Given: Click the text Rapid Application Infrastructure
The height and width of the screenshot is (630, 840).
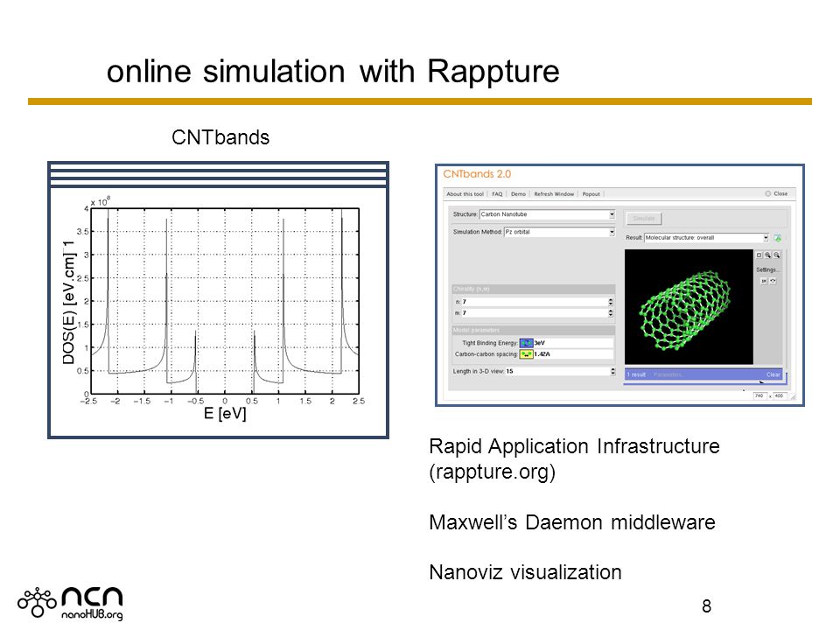Looking at the screenshot, I should pos(574,446).
